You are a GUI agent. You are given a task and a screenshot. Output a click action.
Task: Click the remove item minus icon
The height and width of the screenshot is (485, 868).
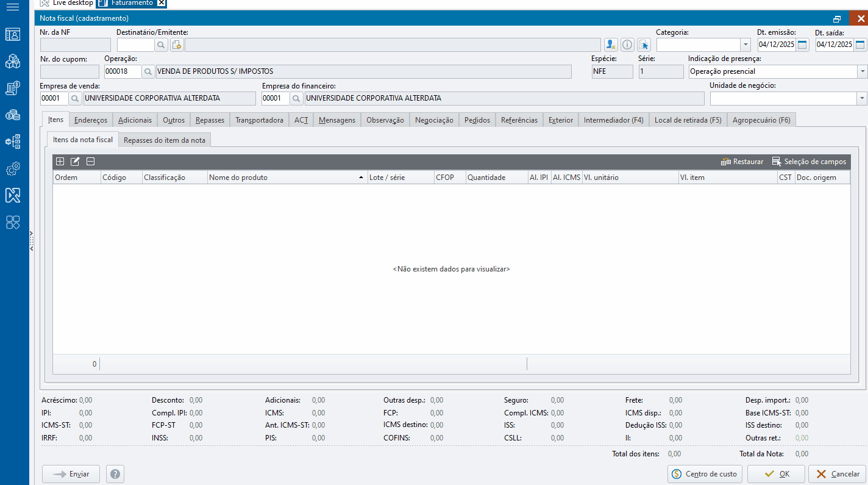90,162
